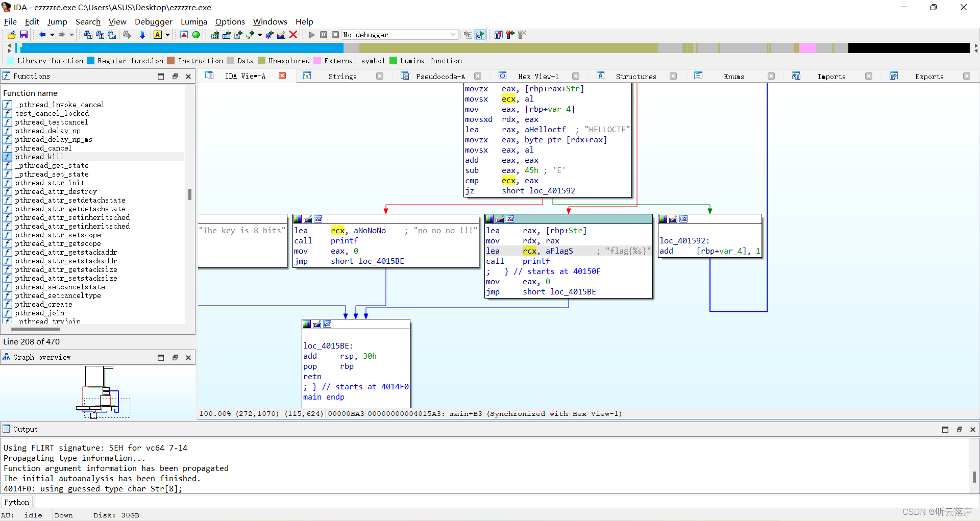Click the red triangle warning icon
This screenshot has height=521, width=980.
coord(184,35)
